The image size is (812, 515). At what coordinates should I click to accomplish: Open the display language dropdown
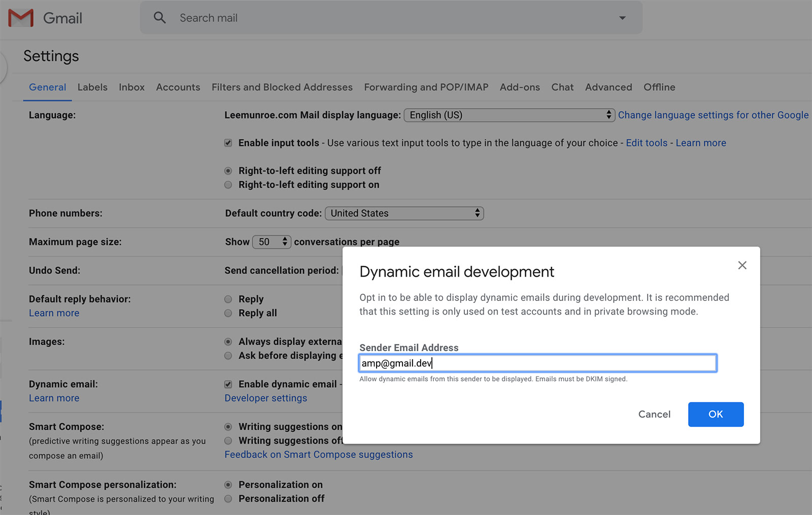point(509,115)
